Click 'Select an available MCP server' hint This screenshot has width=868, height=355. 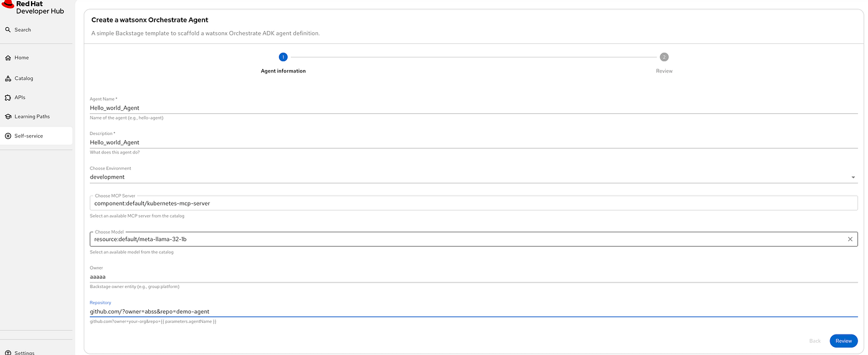tap(137, 216)
